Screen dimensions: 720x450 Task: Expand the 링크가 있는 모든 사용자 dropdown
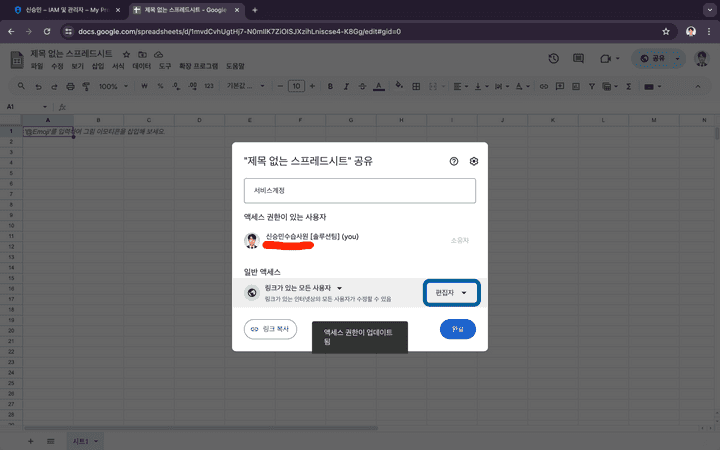[x=340, y=288]
